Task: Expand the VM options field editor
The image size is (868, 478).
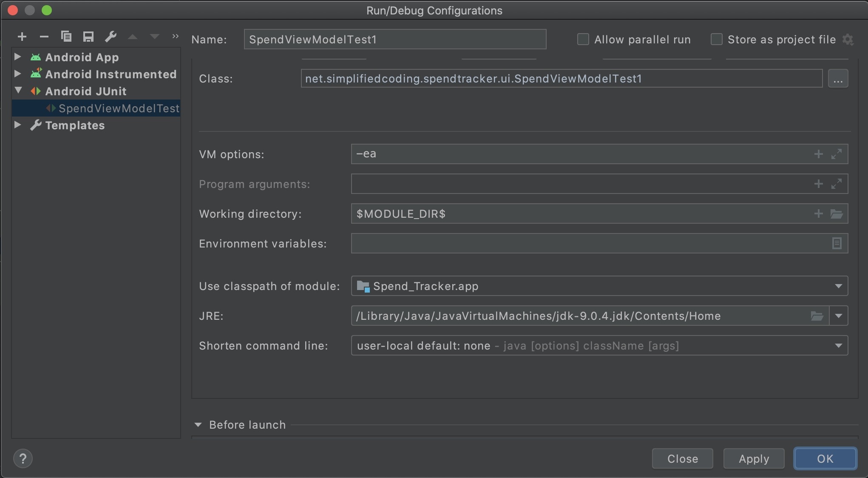Action: (836, 154)
